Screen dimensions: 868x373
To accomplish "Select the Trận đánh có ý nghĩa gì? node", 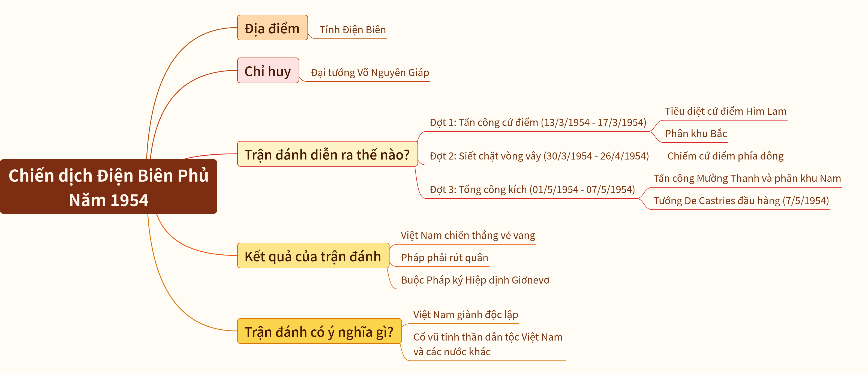I will tap(319, 331).
